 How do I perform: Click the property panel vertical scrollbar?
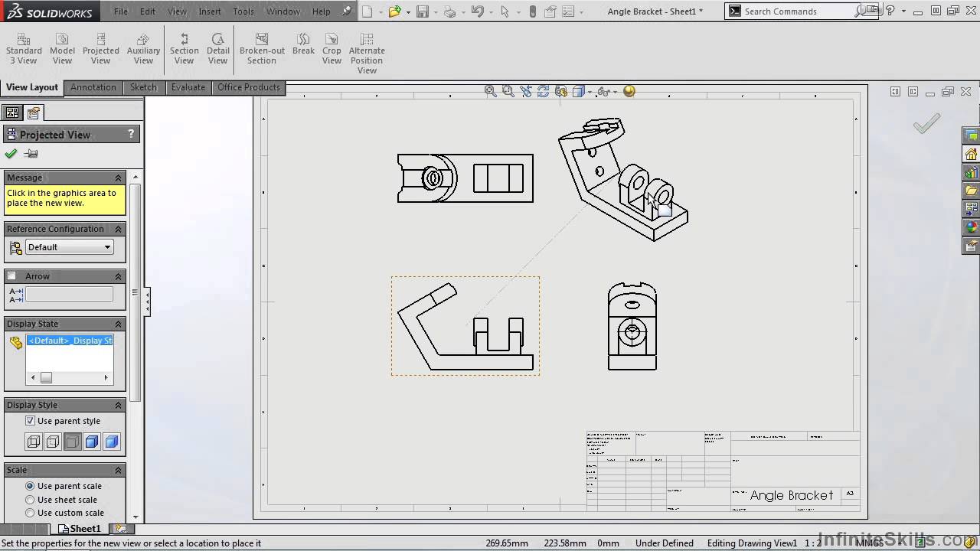[136, 291]
